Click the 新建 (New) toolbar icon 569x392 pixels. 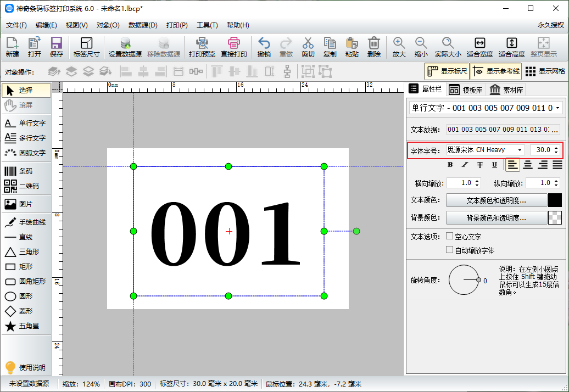(12, 47)
